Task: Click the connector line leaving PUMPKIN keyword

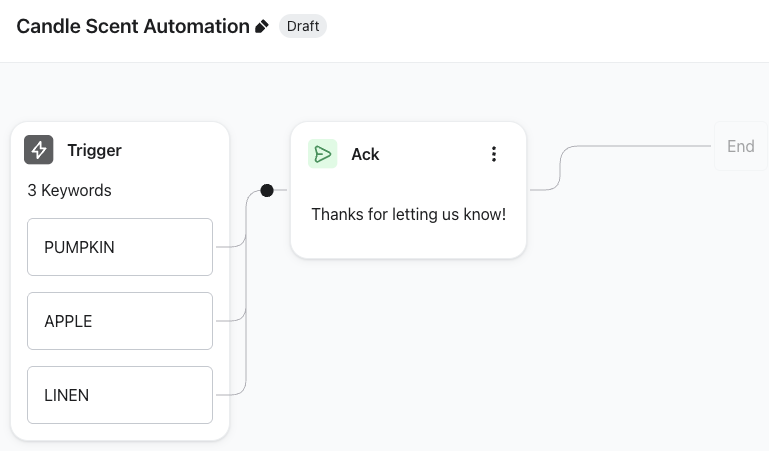Action: pos(232,244)
